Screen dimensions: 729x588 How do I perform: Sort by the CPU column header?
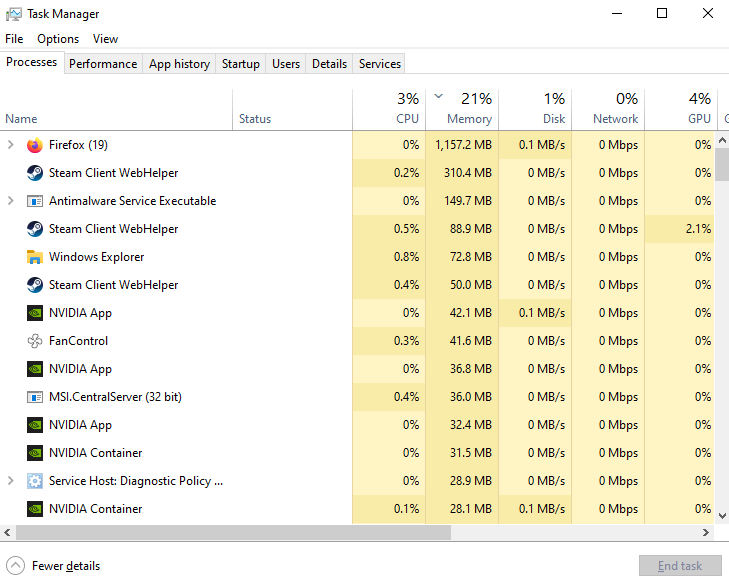(x=389, y=110)
